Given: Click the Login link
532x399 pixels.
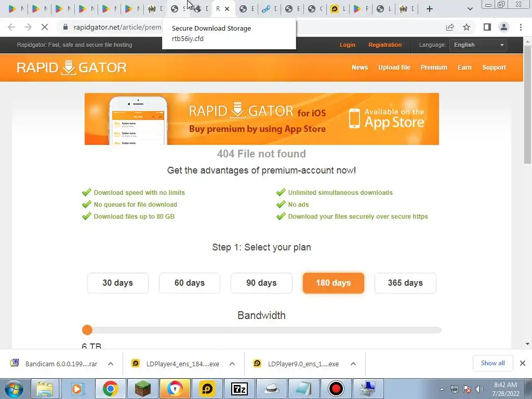Looking at the screenshot, I should click(x=348, y=45).
